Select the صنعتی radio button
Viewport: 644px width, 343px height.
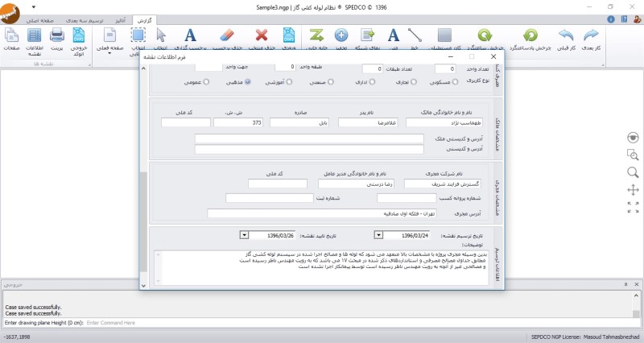pyautogui.click(x=331, y=82)
